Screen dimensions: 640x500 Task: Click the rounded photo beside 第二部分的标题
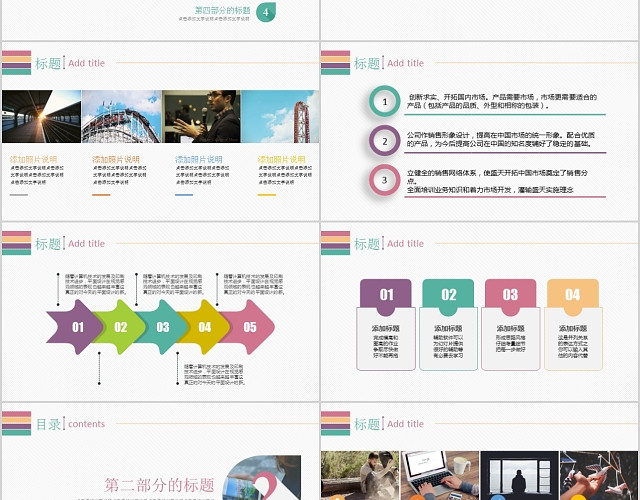[262, 478]
